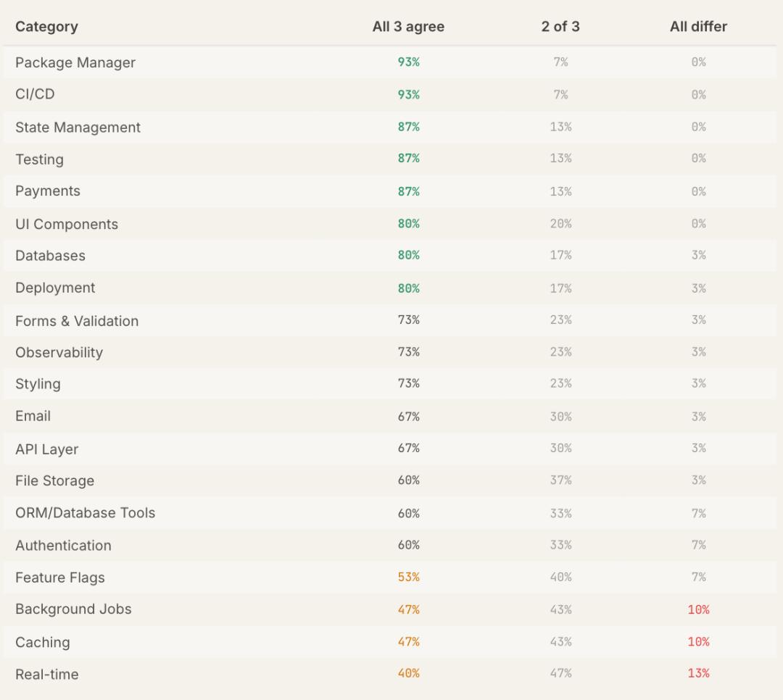The width and height of the screenshot is (783, 700).
Task: Click the Real-time 13% all-differ value
Action: click(x=697, y=673)
